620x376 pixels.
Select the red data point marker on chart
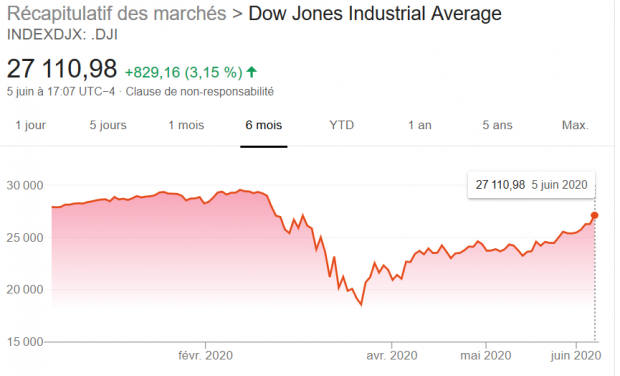coord(594,215)
